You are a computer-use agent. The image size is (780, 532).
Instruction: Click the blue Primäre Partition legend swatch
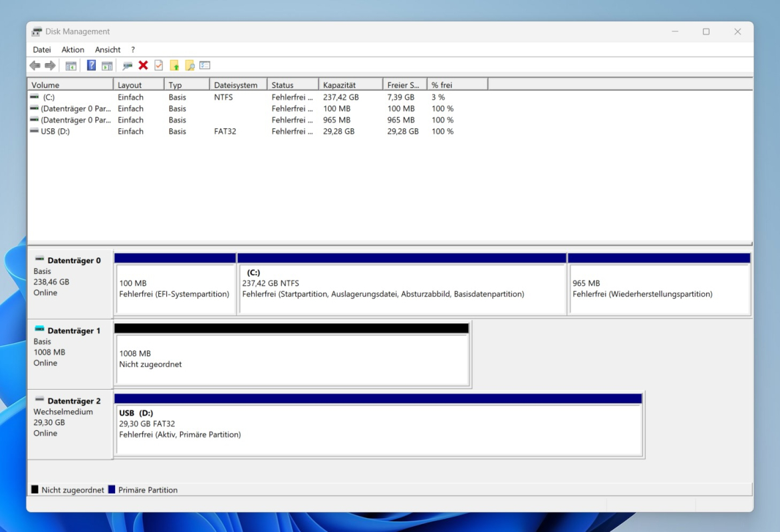(112, 489)
